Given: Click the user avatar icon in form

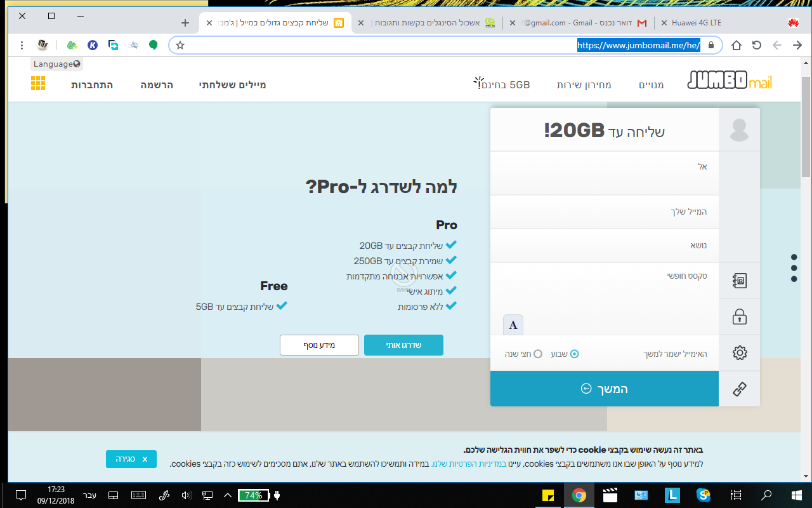Looking at the screenshot, I should click(x=739, y=130).
